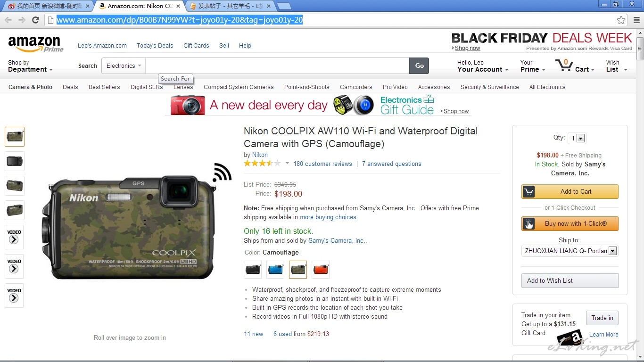Image resolution: width=644 pixels, height=362 pixels.
Task: Open the All Electronics category
Action: (547, 87)
